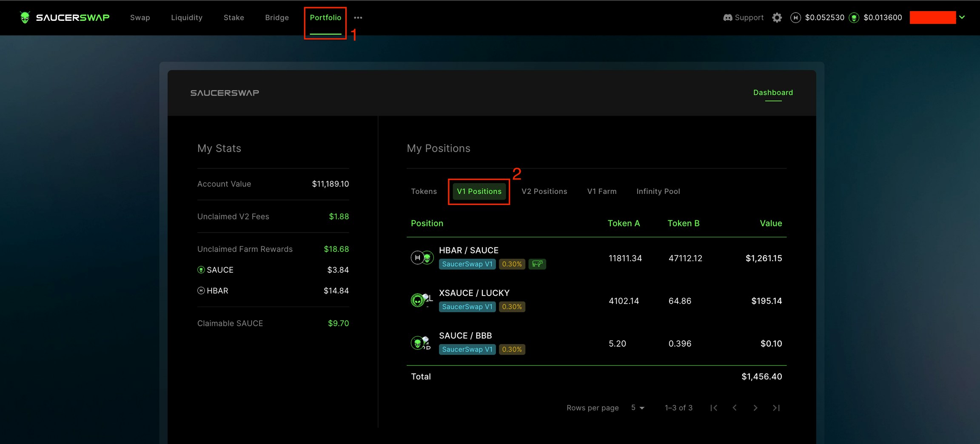Open the three-dots more menu

[x=358, y=17]
